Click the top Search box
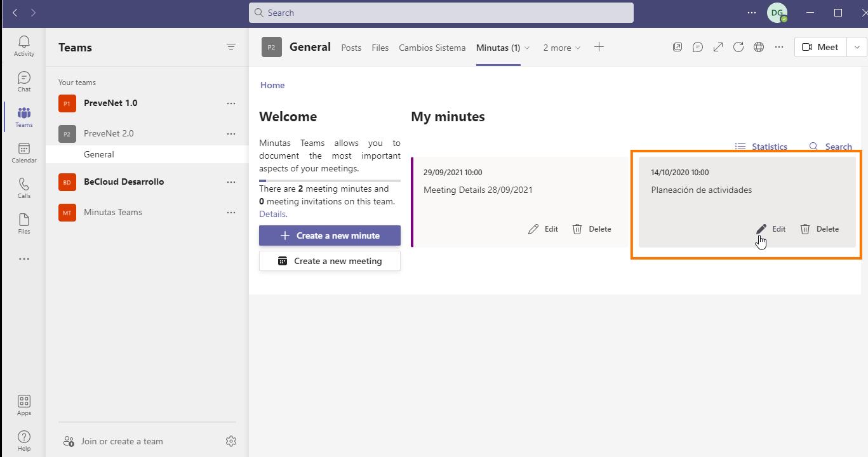 coord(441,13)
